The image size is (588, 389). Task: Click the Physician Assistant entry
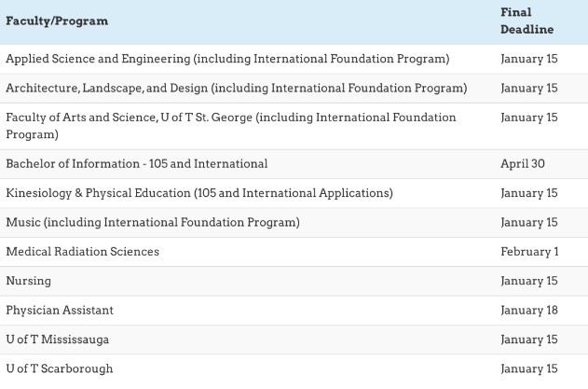pos(60,310)
